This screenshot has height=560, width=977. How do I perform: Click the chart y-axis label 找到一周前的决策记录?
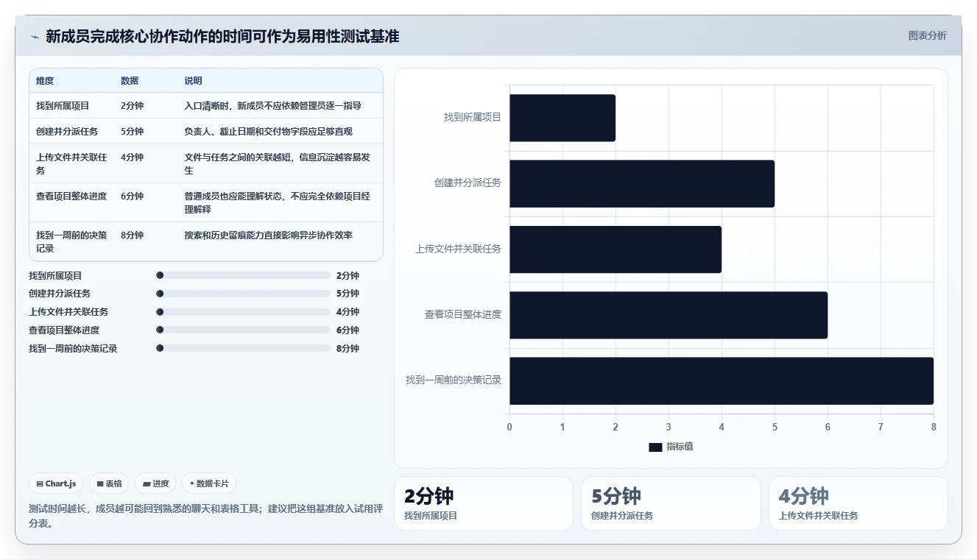click(453, 380)
